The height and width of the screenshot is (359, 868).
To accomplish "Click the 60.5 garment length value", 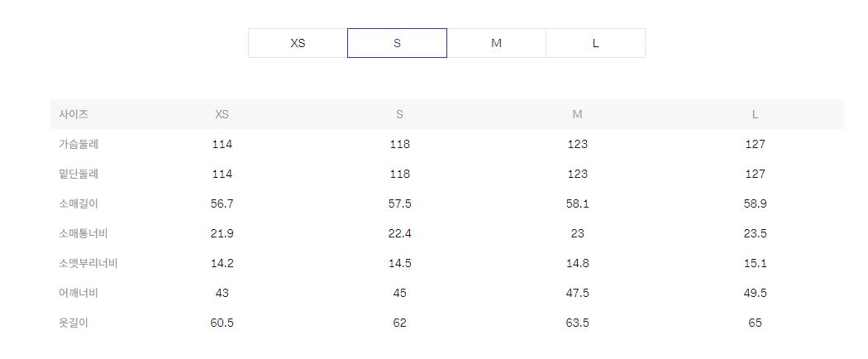I will pos(222,323).
